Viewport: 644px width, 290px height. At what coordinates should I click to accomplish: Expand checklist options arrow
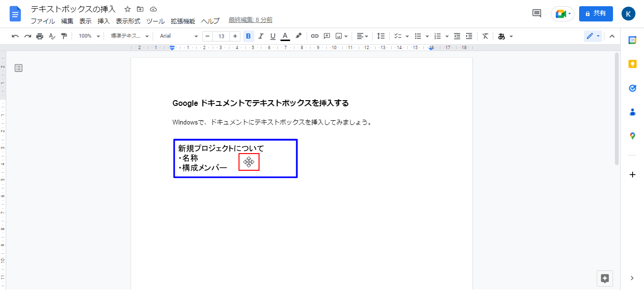point(407,36)
